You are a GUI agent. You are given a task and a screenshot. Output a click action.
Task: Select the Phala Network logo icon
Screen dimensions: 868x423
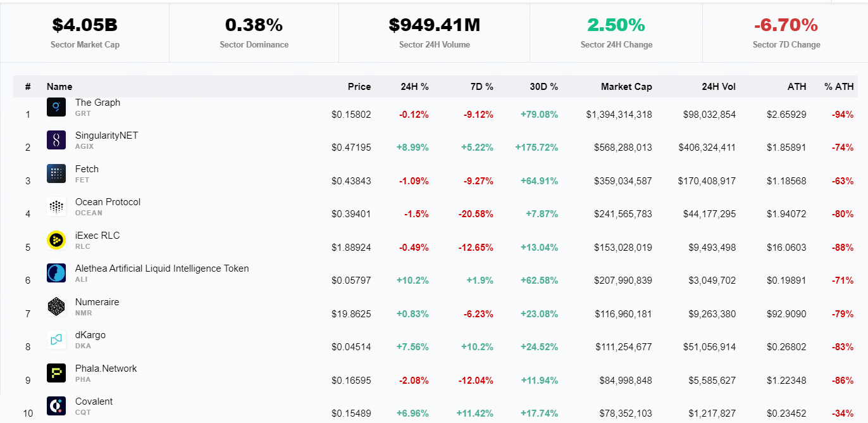[56, 373]
